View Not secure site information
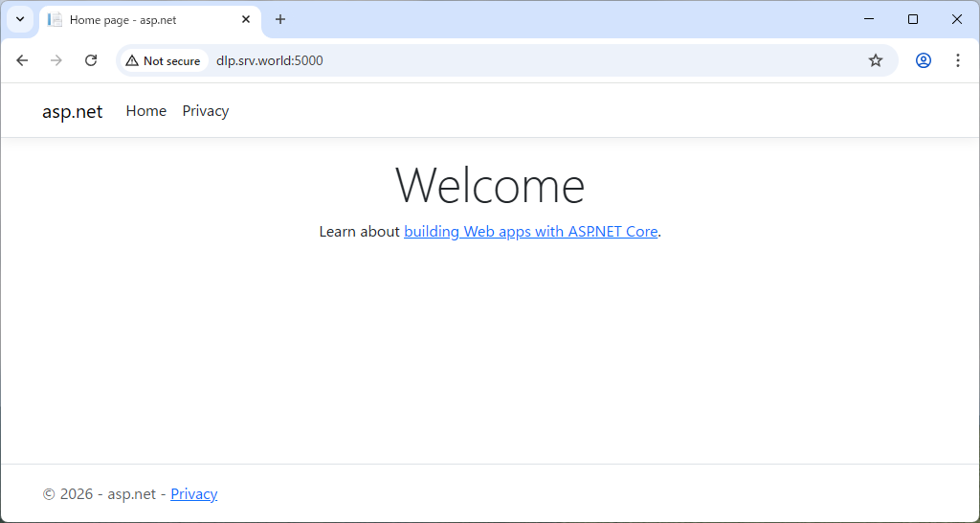980x523 pixels. click(166, 60)
